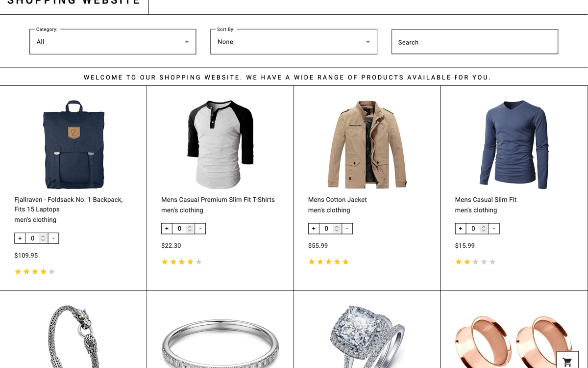Open the Category selector showing All

coord(113,42)
